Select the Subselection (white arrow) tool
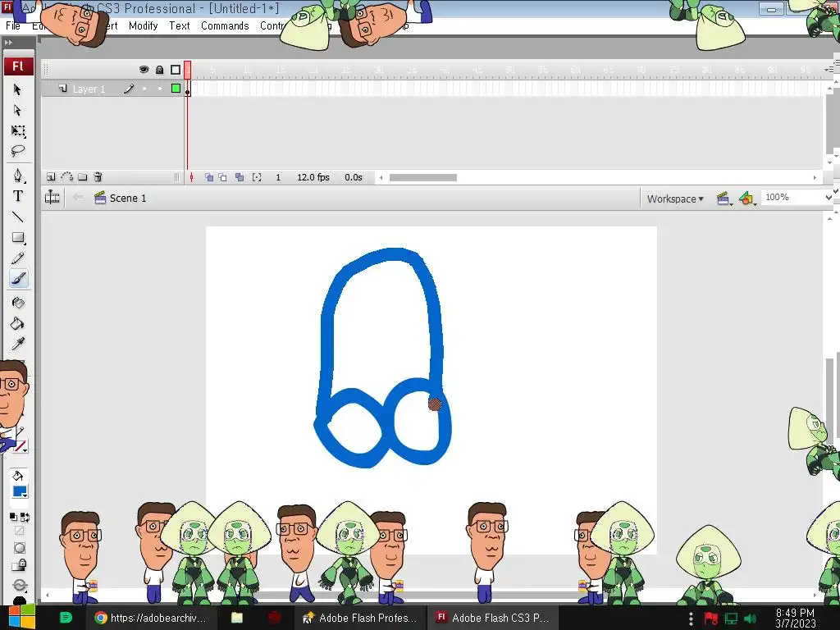840x630 pixels. pyautogui.click(x=17, y=110)
